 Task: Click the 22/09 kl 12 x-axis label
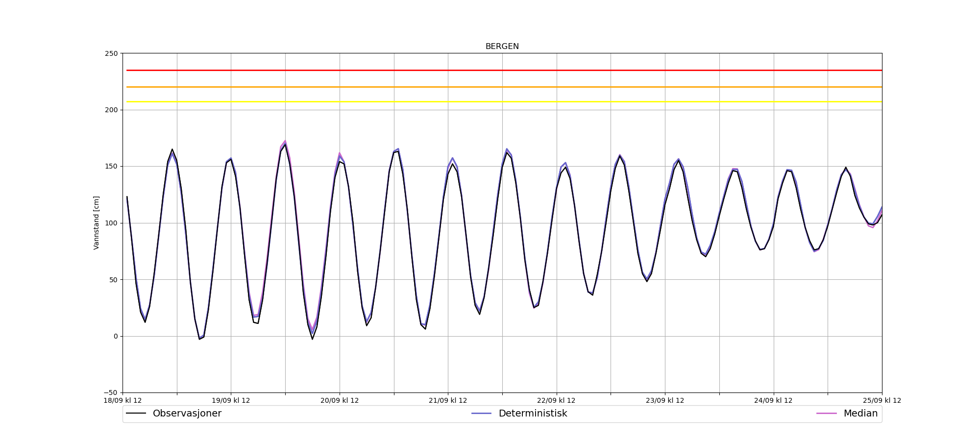(556, 401)
